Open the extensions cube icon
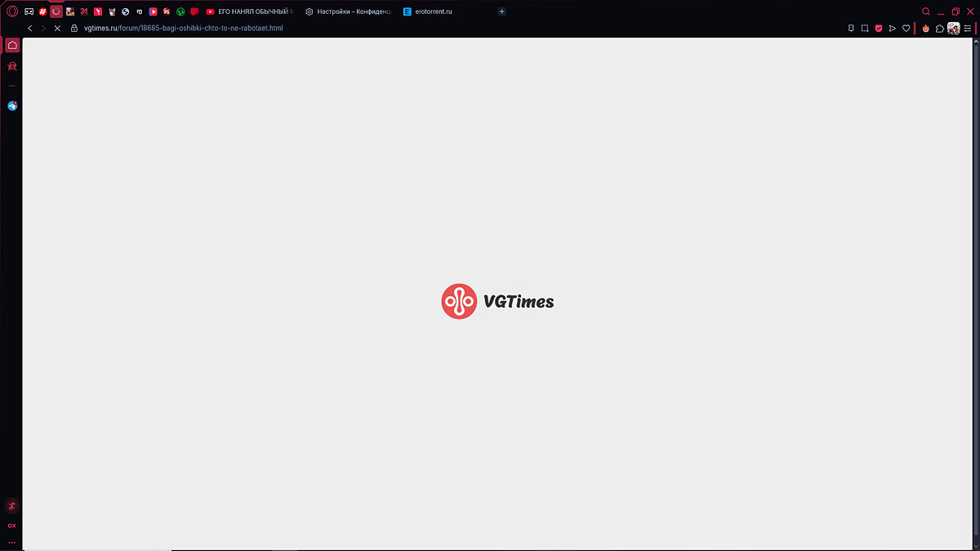This screenshot has width=980, height=551. coord(940,29)
